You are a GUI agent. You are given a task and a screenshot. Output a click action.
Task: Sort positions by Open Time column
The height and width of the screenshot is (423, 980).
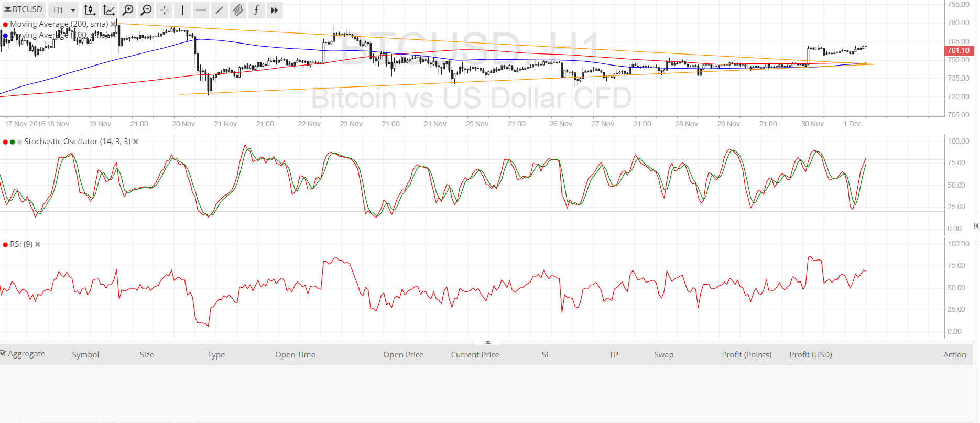[x=295, y=355]
